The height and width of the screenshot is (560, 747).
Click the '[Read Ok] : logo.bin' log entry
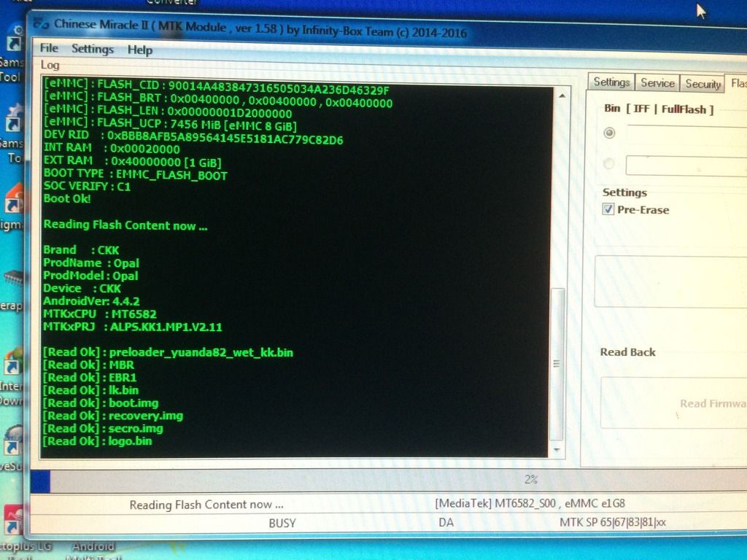coord(97,441)
